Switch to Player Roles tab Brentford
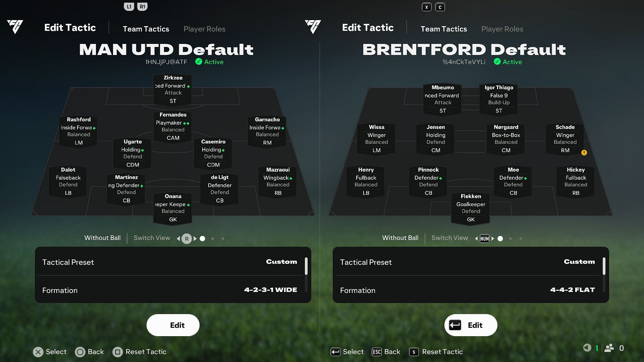 click(502, 29)
